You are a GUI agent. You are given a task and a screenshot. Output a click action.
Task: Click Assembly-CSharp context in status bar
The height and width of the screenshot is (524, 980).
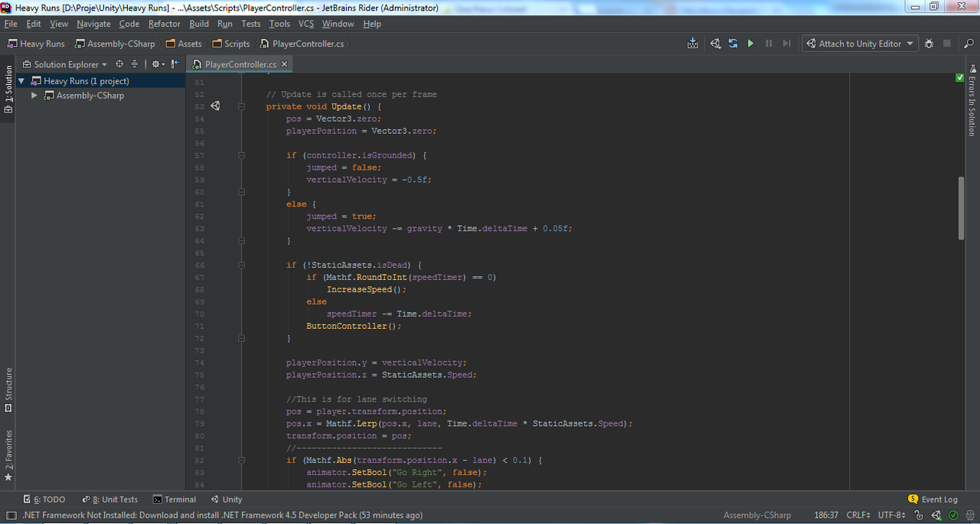pos(757,515)
